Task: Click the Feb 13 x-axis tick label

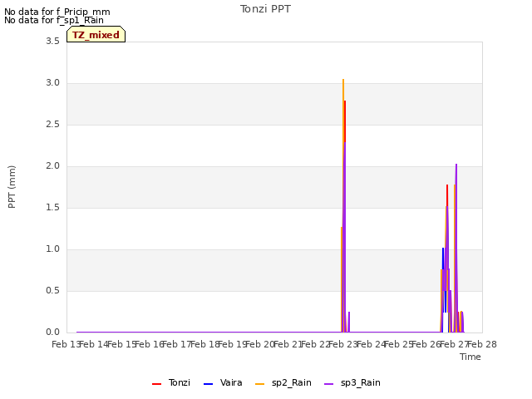Action: (66, 345)
